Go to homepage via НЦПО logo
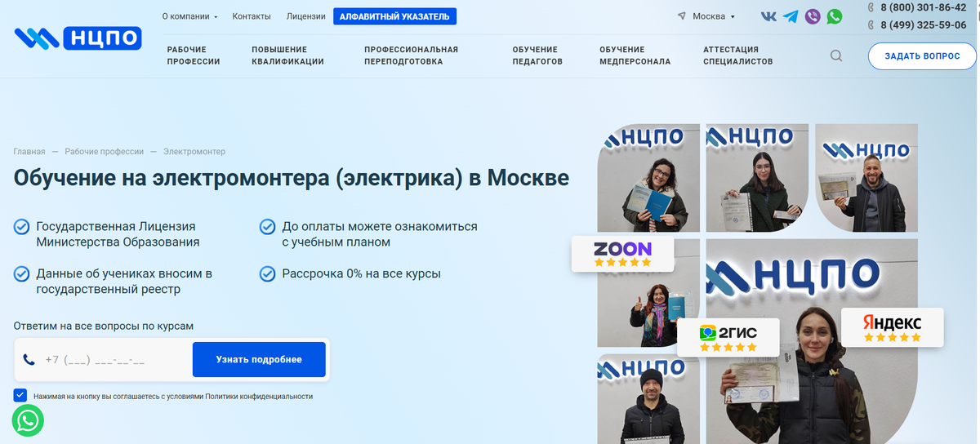The width and height of the screenshot is (980, 444). point(78,38)
